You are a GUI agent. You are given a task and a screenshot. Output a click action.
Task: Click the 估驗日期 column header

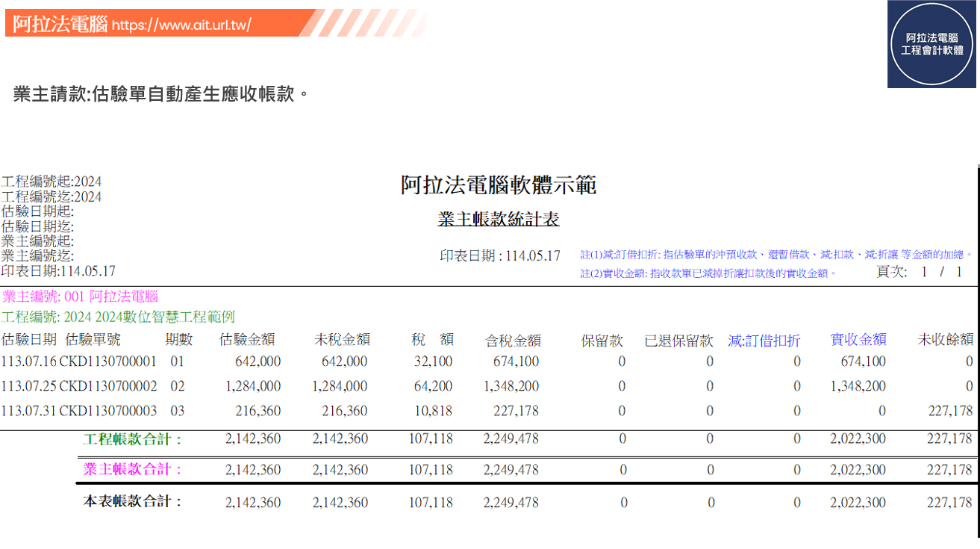pos(29,340)
